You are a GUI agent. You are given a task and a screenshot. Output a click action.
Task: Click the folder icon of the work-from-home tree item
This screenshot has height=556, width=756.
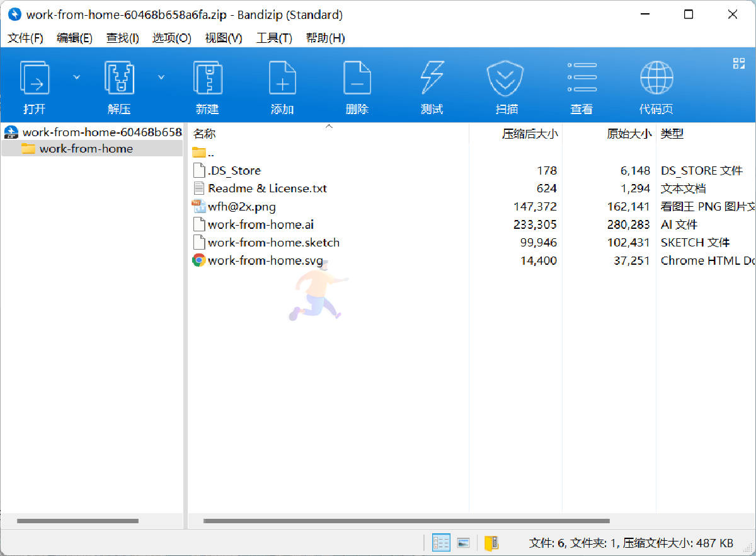pos(28,149)
